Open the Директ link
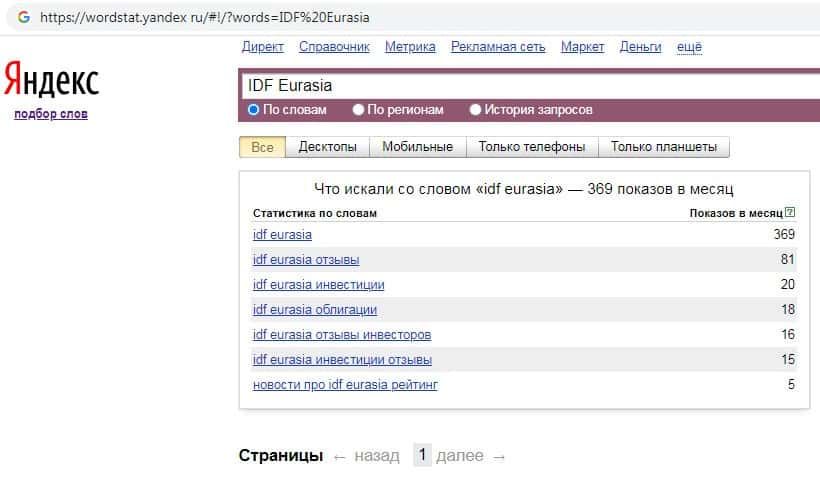The height and width of the screenshot is (488, 820). click(263, 47)
